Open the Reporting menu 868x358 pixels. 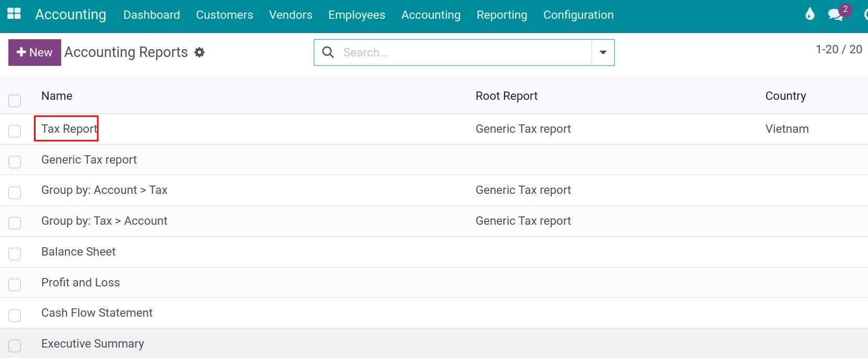[x=502, y=15]
